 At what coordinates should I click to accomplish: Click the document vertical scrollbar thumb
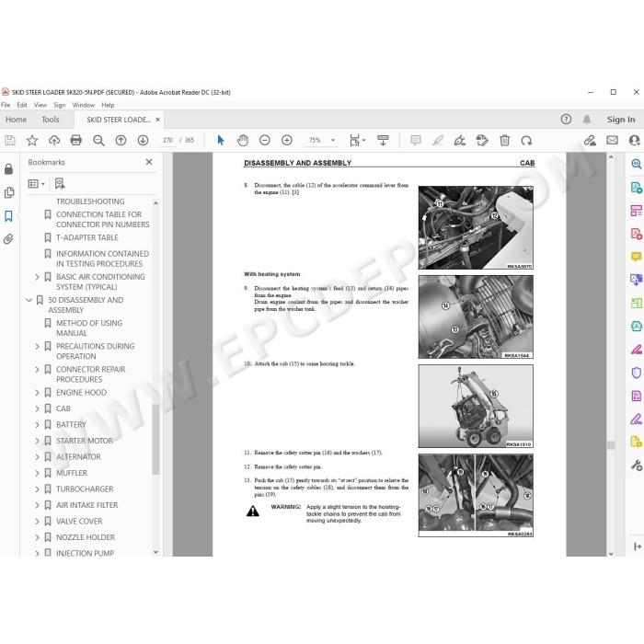611,444
